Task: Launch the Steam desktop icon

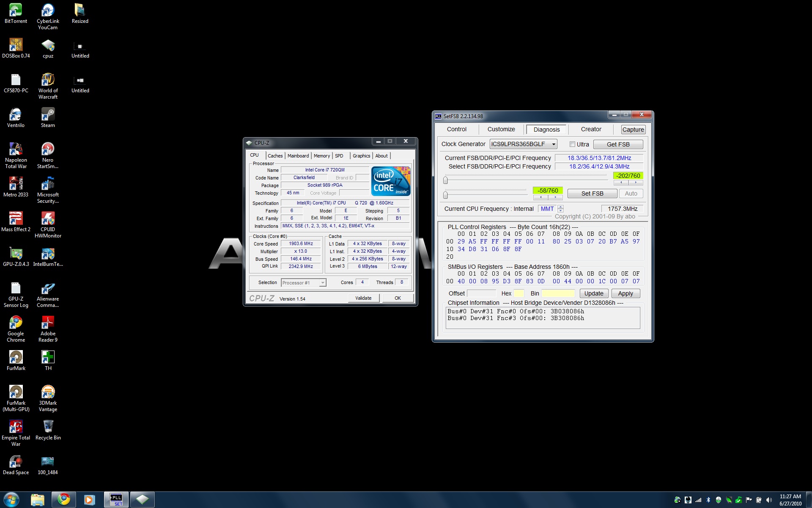Action: (x=48, y=118)
